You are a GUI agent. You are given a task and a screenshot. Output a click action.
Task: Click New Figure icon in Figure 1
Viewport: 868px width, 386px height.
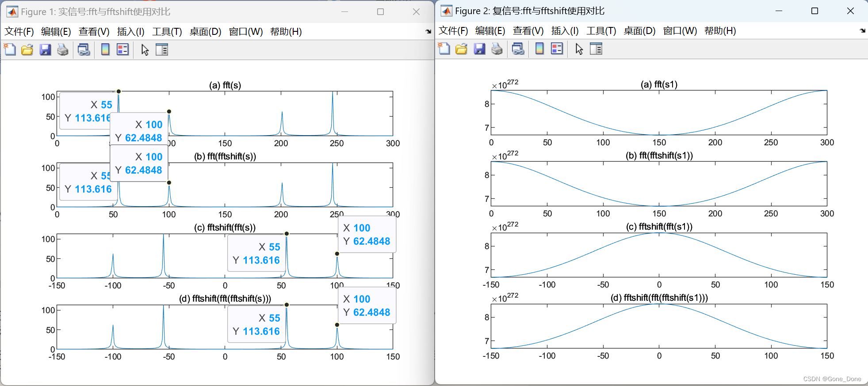[x=10, y=49]
